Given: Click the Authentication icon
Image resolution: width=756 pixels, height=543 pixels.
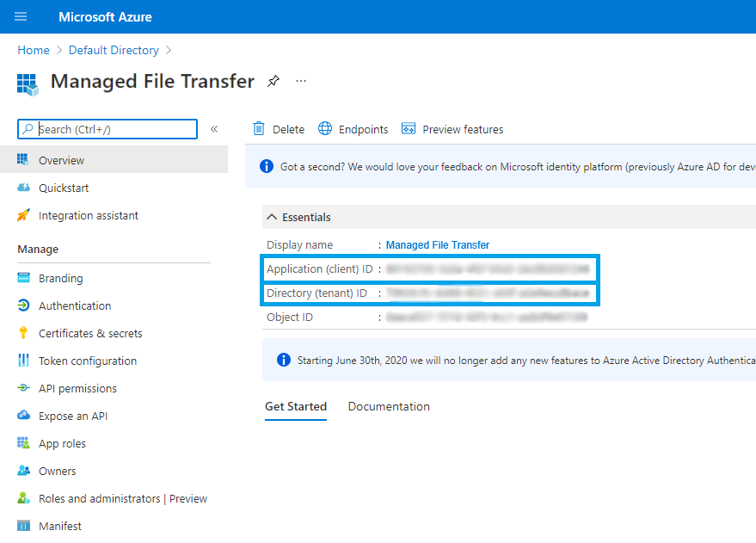Looking at the screenshot, I should 23,305.
